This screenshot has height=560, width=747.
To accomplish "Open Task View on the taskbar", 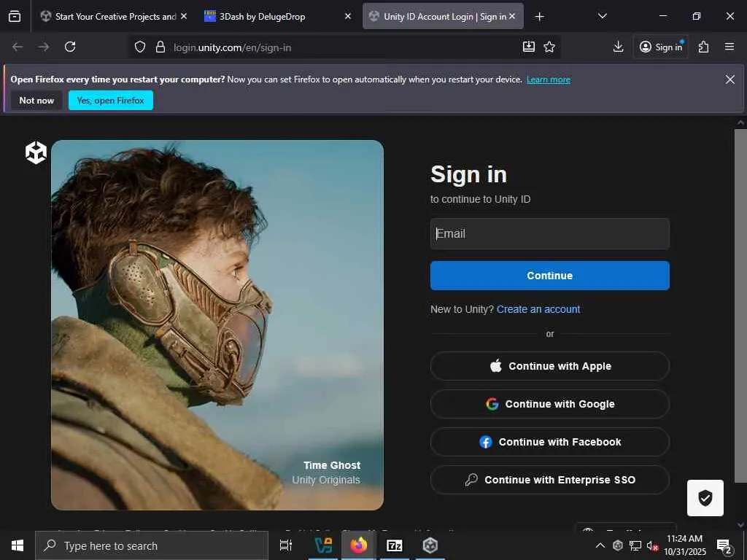I will (286, 545).
